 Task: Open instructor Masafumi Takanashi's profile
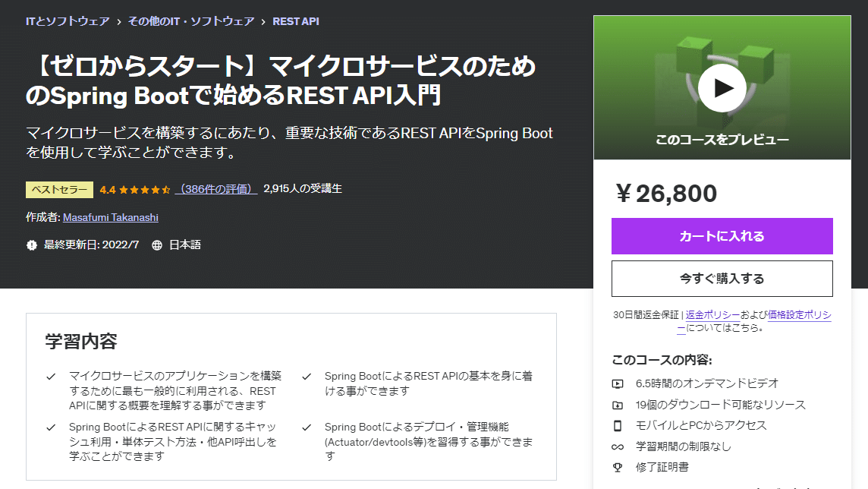pos(111,217)
